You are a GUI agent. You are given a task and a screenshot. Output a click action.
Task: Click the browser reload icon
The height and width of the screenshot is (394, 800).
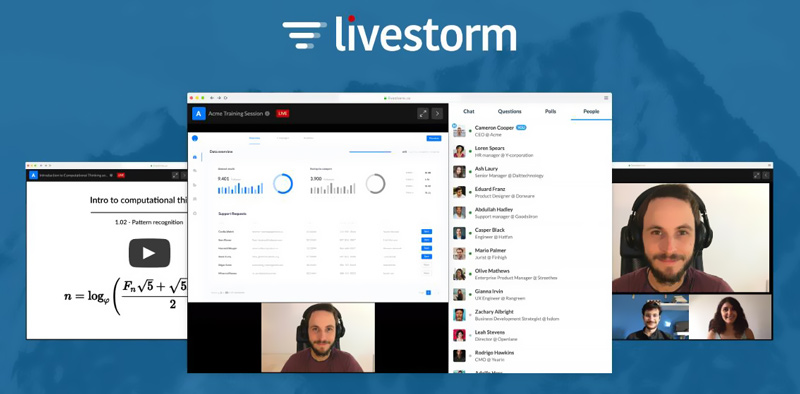(x=226, y=97)
